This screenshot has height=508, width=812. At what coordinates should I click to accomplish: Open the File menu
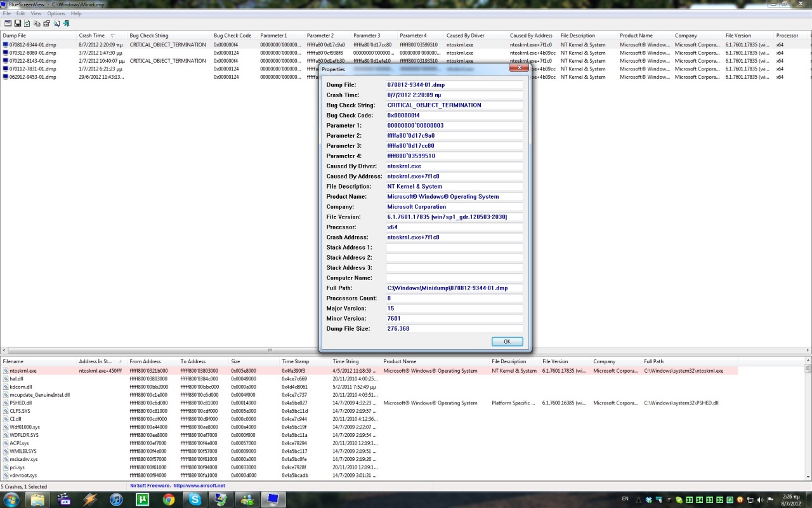point(6,13)
